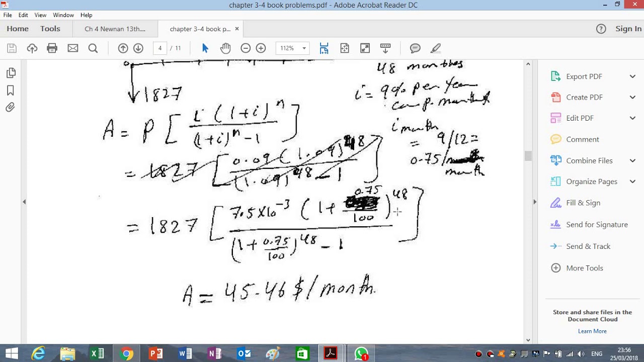Go to previous page arrow
This screenshot has height=362, width=644.
123,48
